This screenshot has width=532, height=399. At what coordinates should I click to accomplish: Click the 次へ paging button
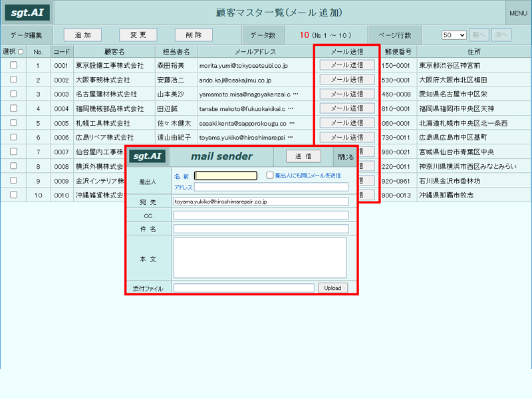501,35
